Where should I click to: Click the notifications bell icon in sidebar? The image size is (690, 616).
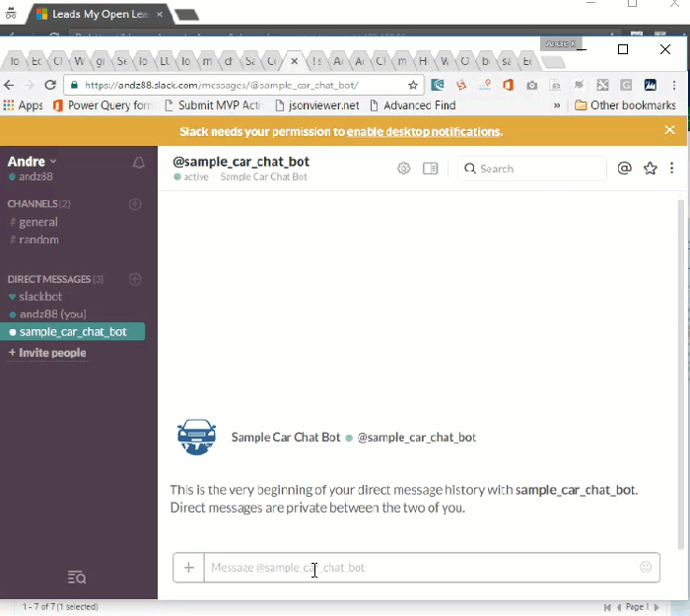pyautogui.click(x=139, y=163)
